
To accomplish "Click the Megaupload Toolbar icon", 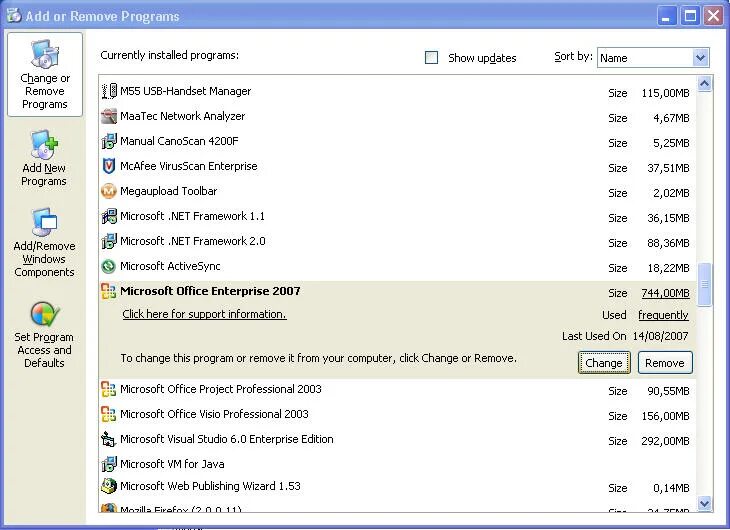I will click(109, 191).
